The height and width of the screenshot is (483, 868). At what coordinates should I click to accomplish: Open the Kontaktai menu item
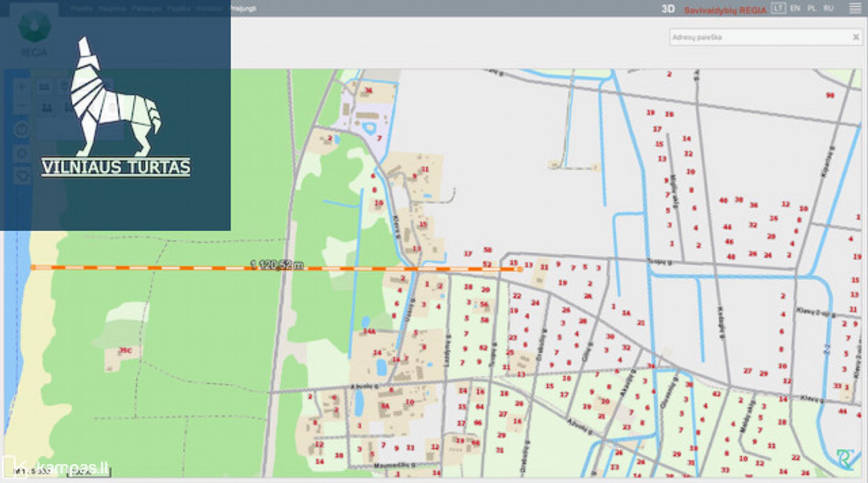[x=209, y=8]
